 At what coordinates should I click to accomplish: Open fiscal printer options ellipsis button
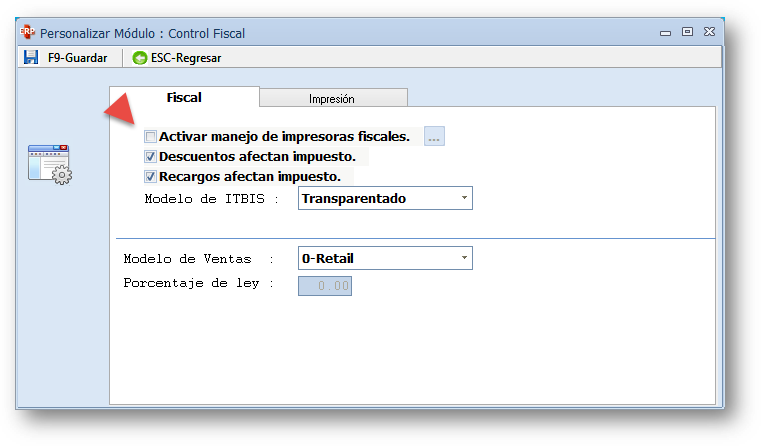[434, 137]
